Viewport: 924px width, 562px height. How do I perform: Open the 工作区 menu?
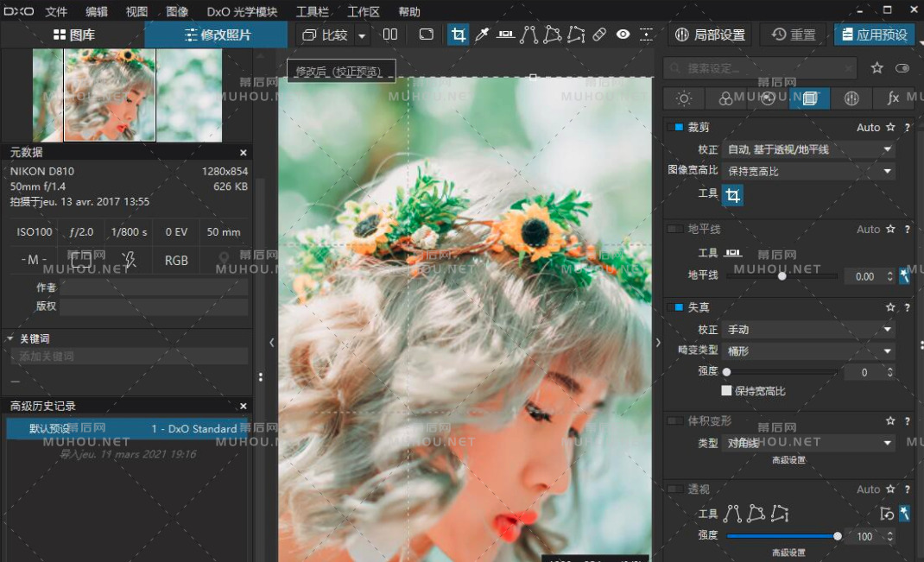pyautogui.click(x=363, y=12)
